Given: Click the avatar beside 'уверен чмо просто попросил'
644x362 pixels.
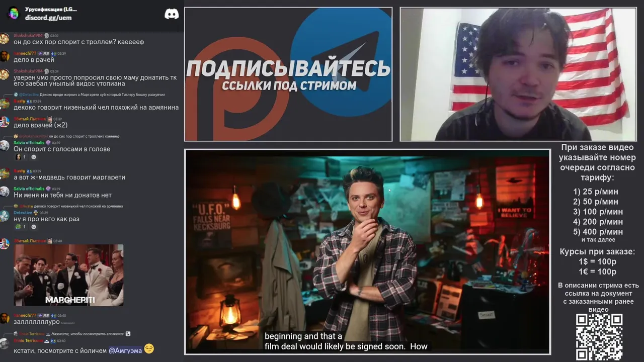Looking at the screenshot, I should coord(5,74).
